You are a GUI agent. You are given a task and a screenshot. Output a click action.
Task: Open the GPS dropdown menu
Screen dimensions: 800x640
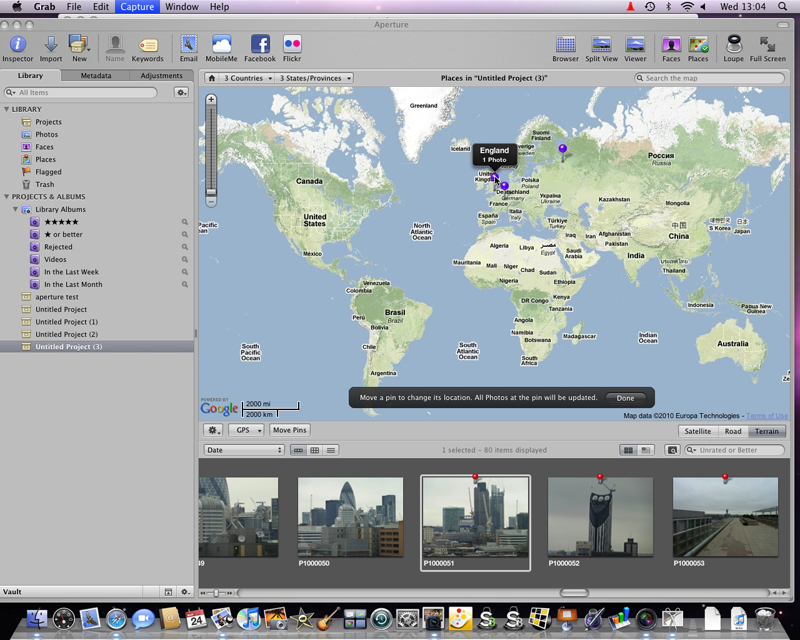[x=246, y=430]
